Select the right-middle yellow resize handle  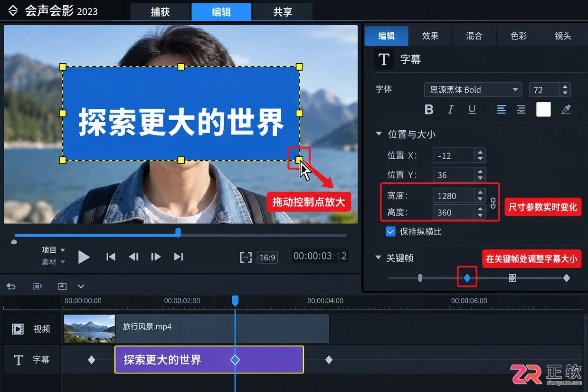pos(300,113)
